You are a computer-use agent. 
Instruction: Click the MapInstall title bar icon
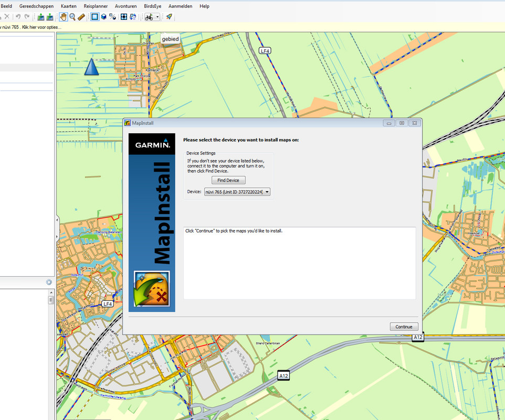(x=127, y=123)
